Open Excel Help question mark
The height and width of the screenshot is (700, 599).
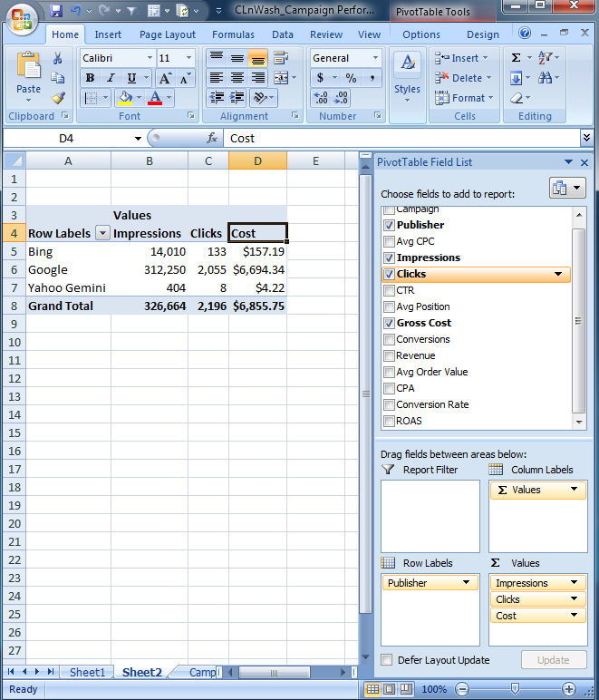[x=525, y=33]
